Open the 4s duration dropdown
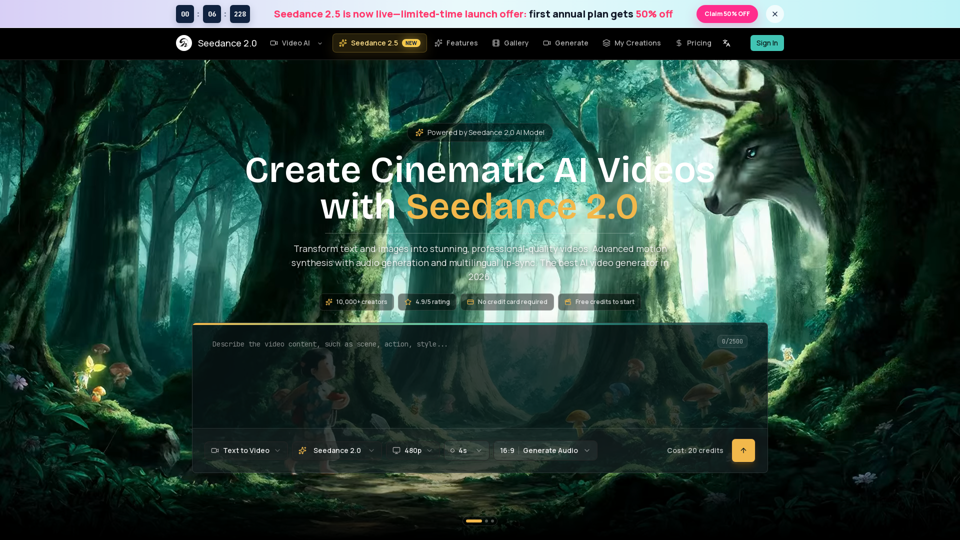960x540 pixels. [x=466, y=451]
